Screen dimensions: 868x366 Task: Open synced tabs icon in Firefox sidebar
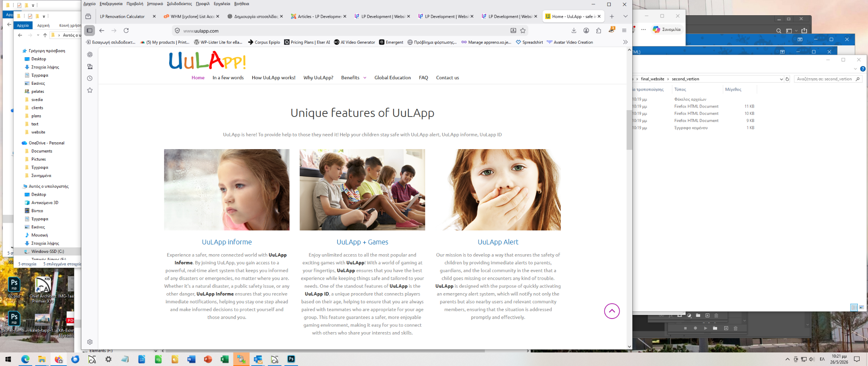(x=90, y=67)
